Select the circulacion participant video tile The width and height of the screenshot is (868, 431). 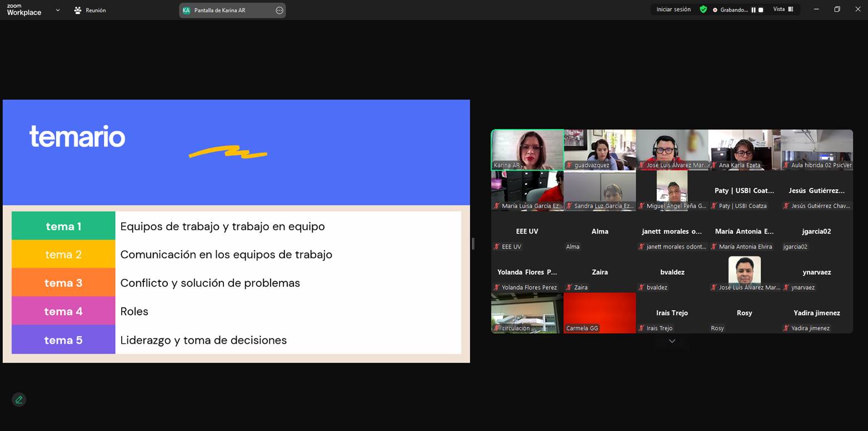pyautogui.click(x=527, y=313)
